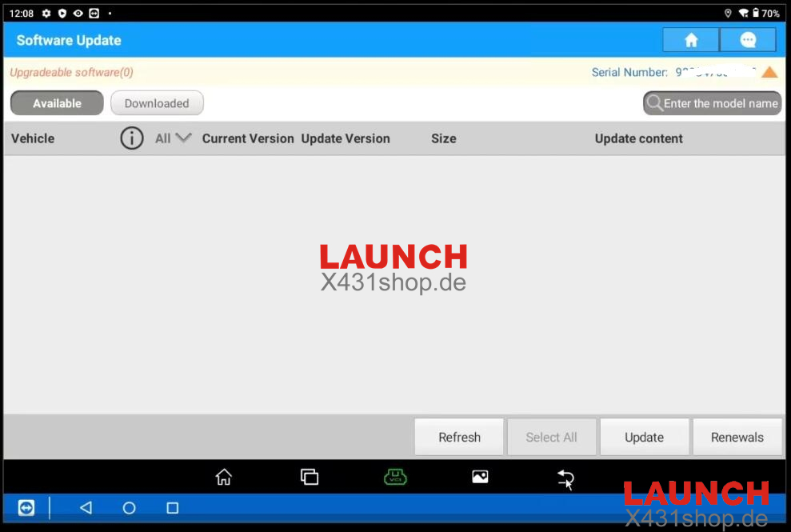Expand the serial number orange arrow
This screenshot has width=791, height=532.
pyautogui.click(x=769, y=72)
